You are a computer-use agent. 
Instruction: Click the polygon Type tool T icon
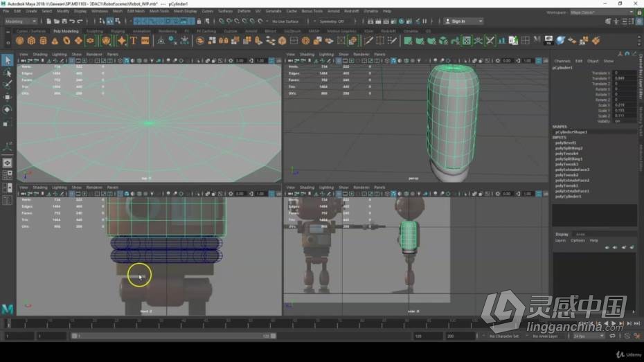click(134, 41)
